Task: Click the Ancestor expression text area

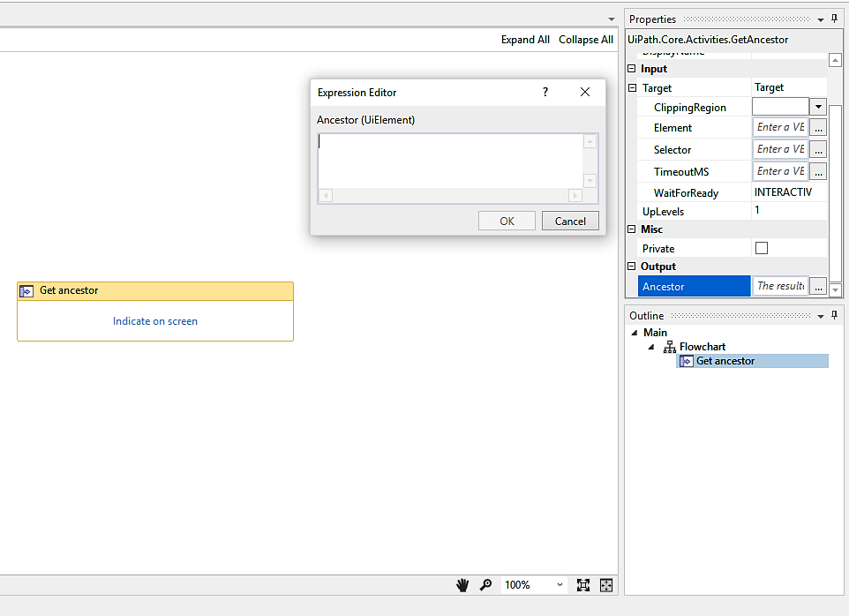Action: [x=450, y=161]
